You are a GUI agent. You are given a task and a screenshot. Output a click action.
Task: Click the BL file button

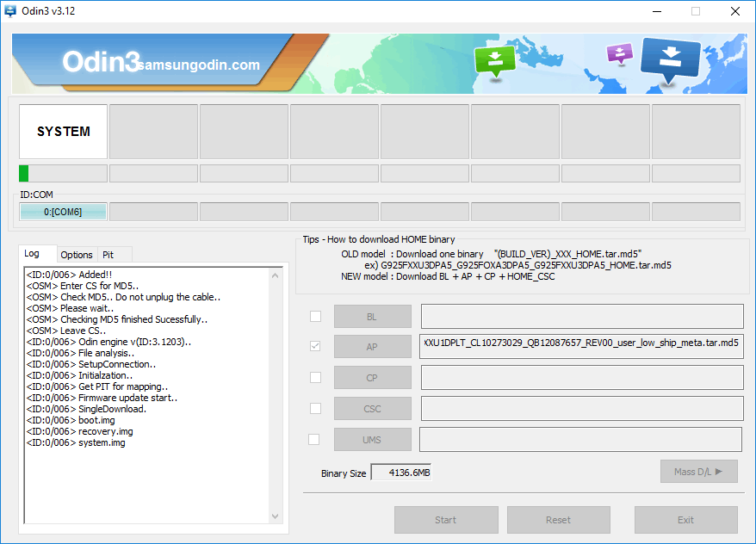(373, 317)
